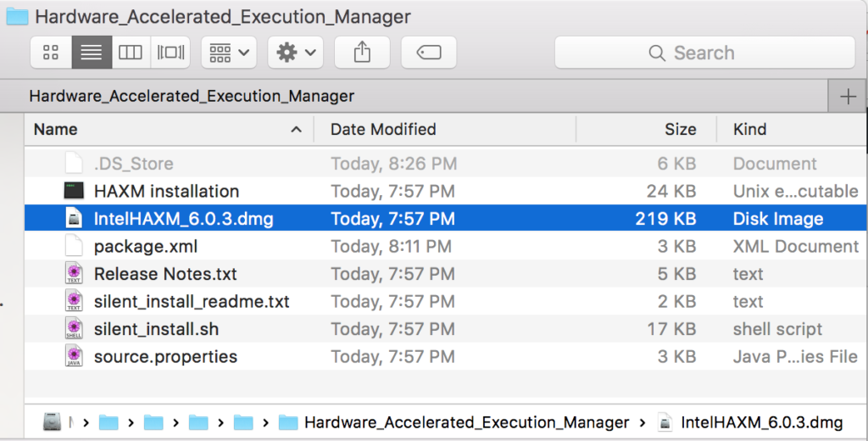Select the IntelHAXM_6.0.3.dmg disk image icon
Image resolution: width=868 pixels, height=441 pixels.
tap(74, 218)
